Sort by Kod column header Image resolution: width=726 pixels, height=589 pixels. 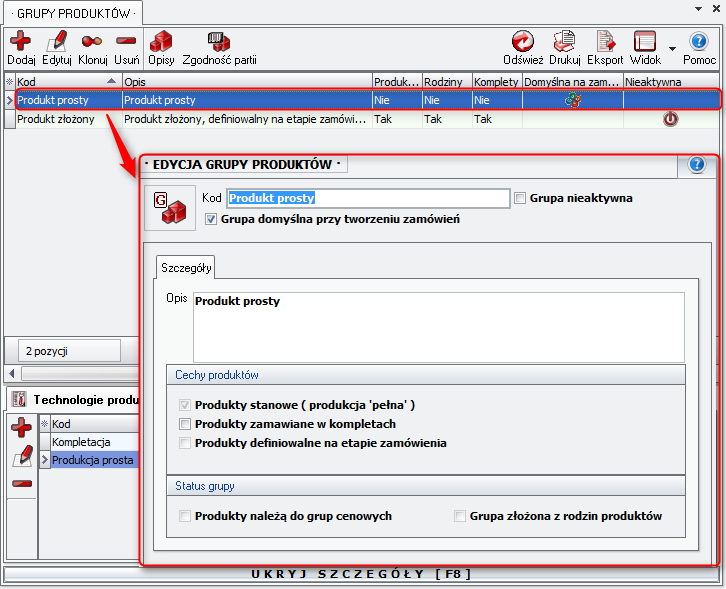click(x=60, y=81)
